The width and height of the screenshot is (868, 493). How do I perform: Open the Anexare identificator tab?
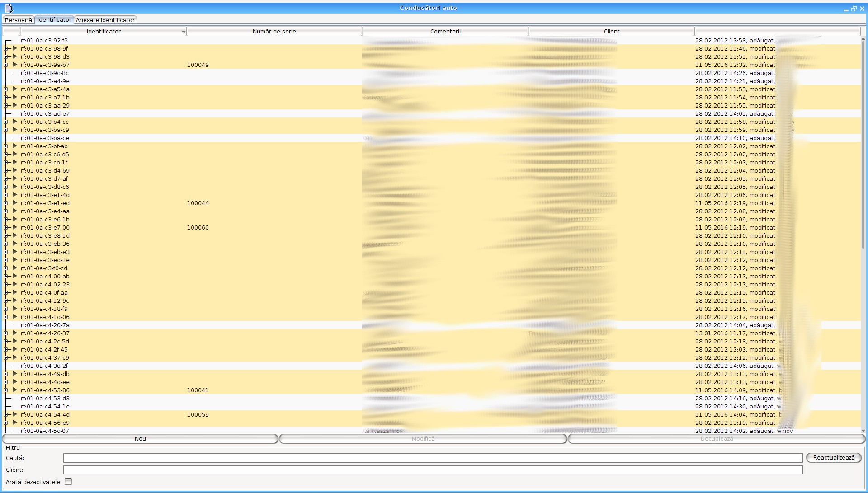[x=105, y=20]
